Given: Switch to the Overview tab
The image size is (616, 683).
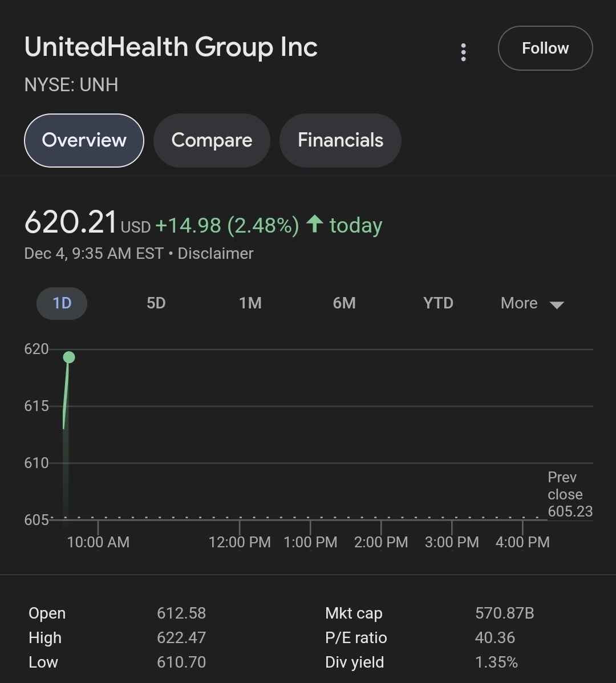Looking at the screenshot, I should (84, 140).
